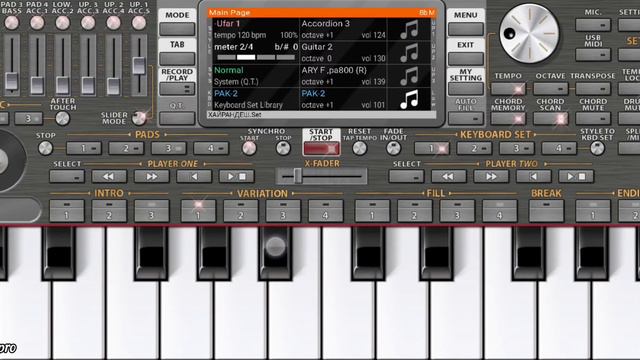Open Player One Select list
The height and width of the screenshot is (360, 640).
point(67,176)
